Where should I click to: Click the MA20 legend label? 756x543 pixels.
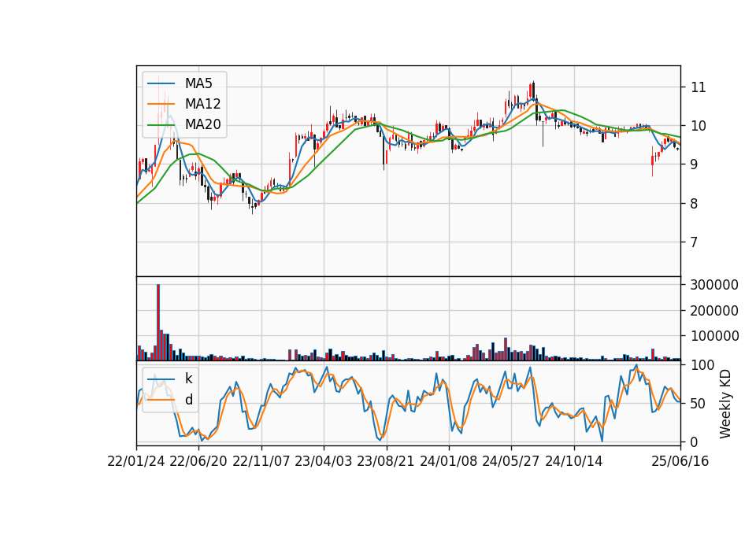(202, 124)
